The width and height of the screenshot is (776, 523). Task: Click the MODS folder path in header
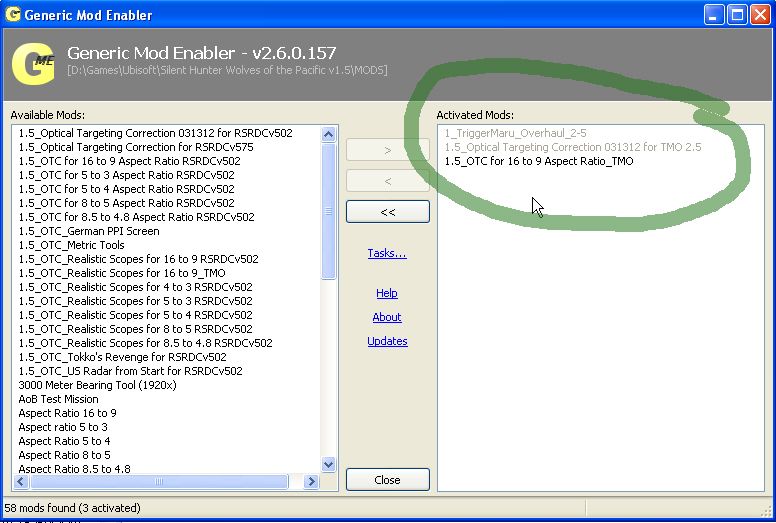coord(227,70)
